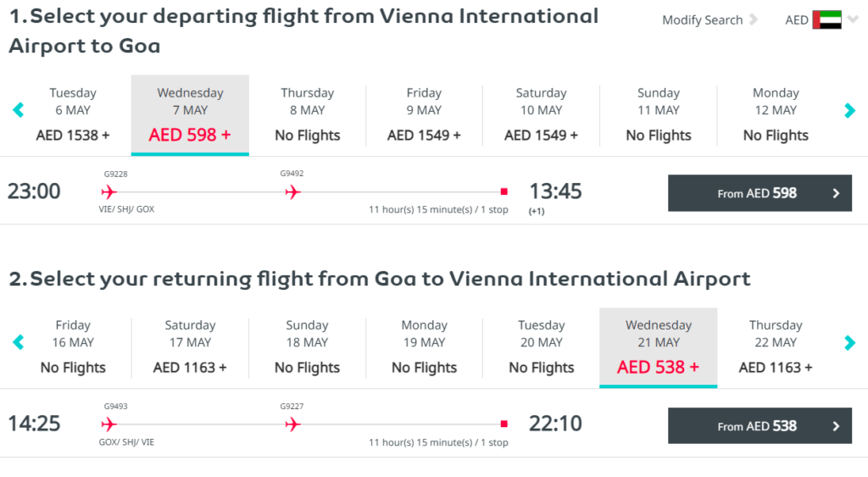The height and width of the screenshot is (477, 868).
Task: Click the G9493 return flight plane icon
Action: (x=109, y=424)
